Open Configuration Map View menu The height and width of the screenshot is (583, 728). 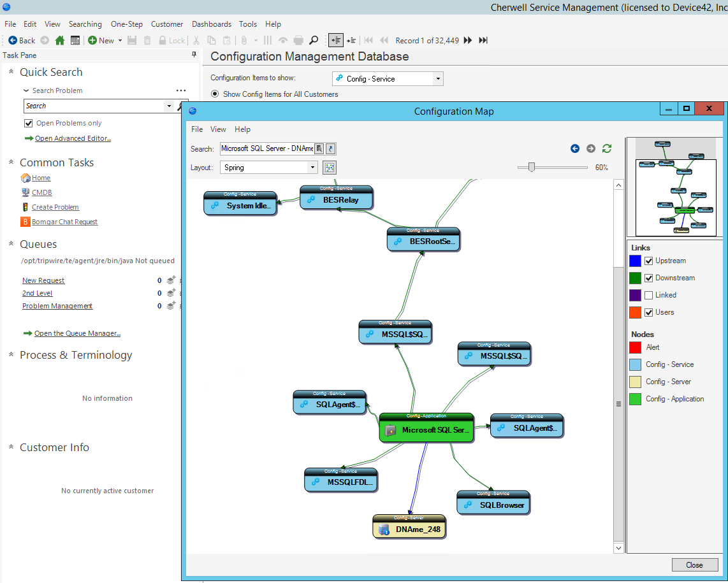tap(218, 129)
